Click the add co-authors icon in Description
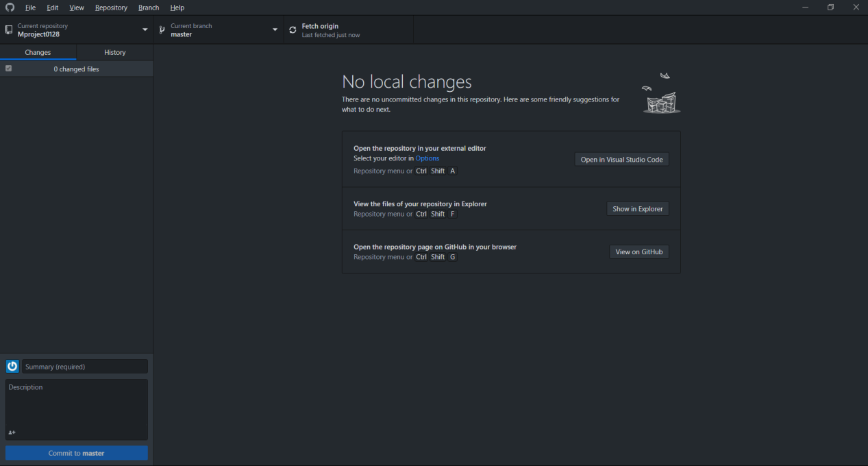 (x=12, y=432)
